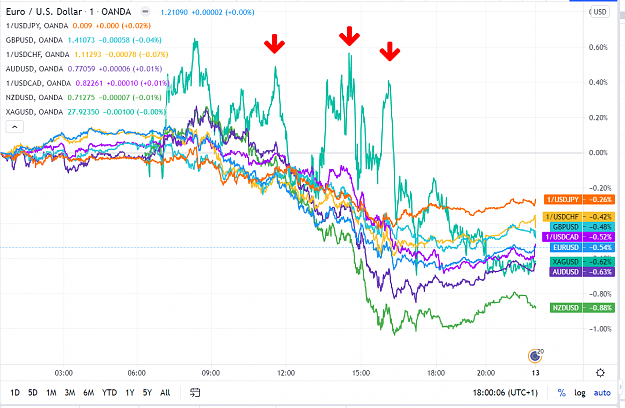
Task: Toggle auto scale mode
Action: pyautogui.click(x=602, y=393)
